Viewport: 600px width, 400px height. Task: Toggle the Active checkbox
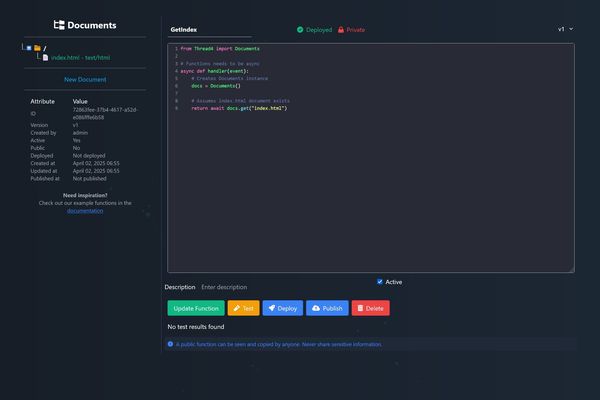coord(380,282)
